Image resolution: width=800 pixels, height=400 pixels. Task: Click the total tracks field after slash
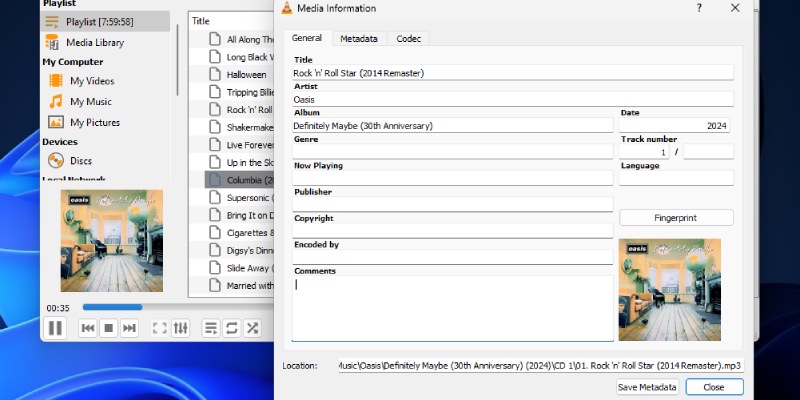(x=708, y=152)
